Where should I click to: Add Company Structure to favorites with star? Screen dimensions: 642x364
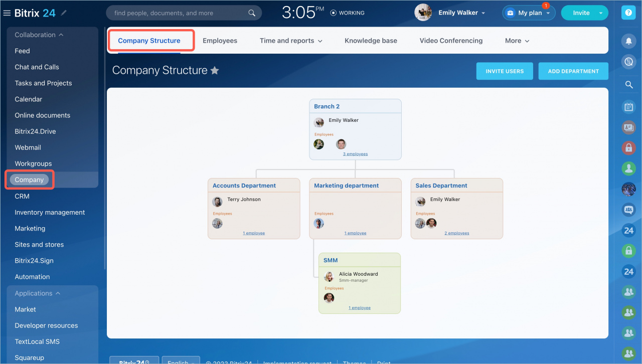(x=215, y=71)
